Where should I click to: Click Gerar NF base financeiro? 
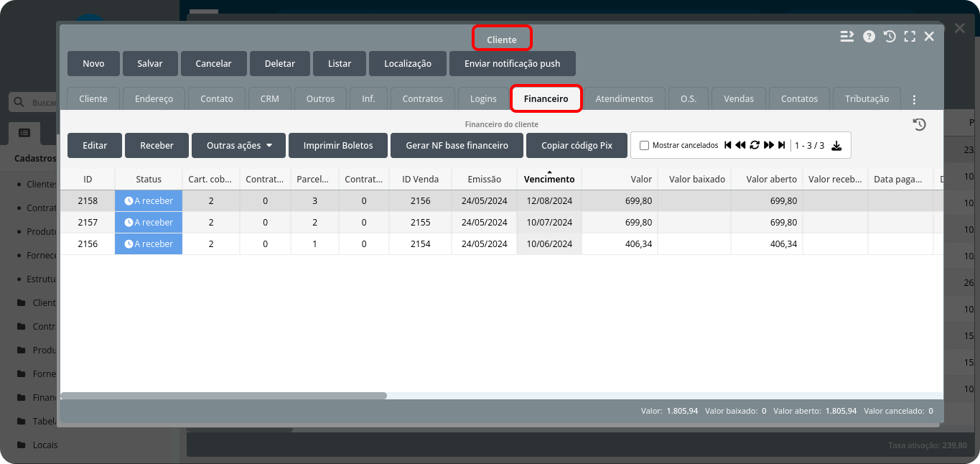pos(457,145)
